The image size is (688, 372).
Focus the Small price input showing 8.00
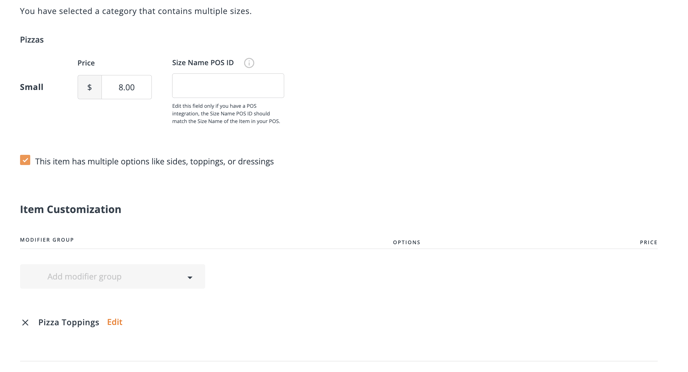[x=126, y=87]
